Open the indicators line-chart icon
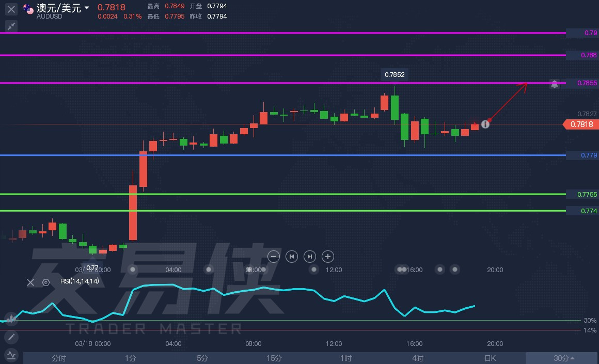 pos(11,355)
